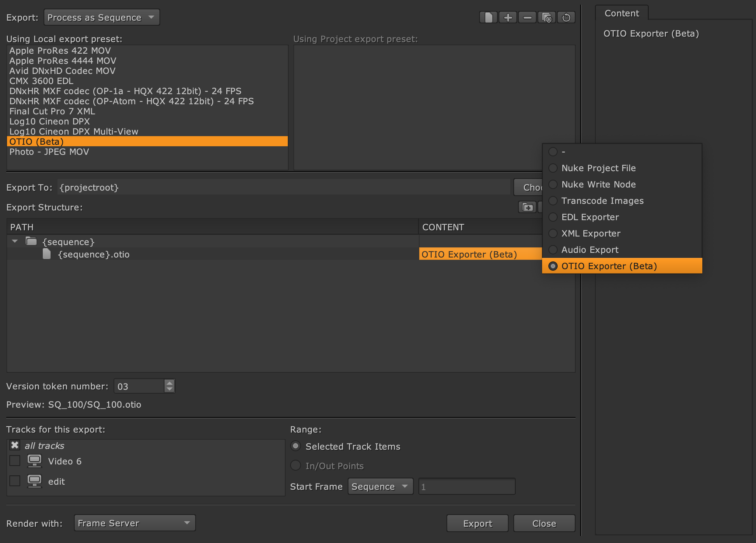The image size is (756, 543).
Task: Click the Choose button beside Export To
Action: coord(529,187)
